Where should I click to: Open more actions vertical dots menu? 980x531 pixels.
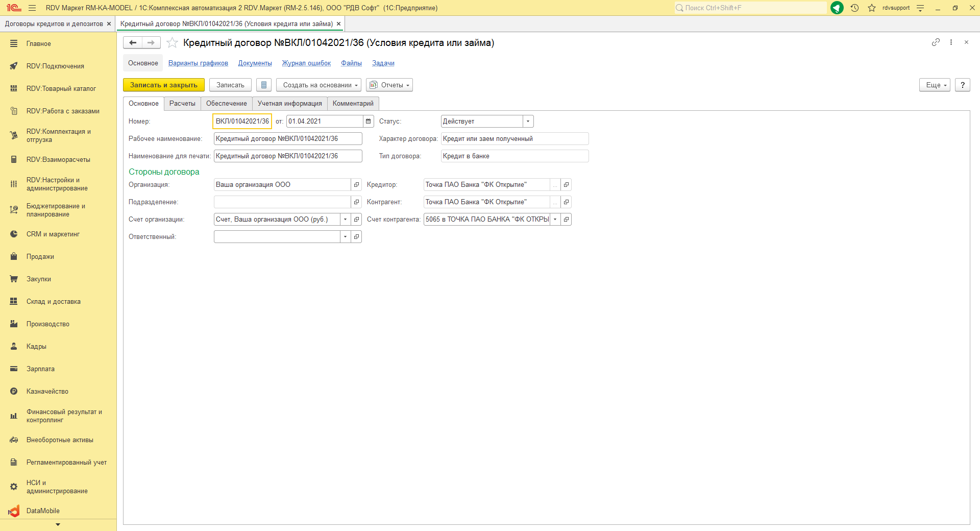pyautogui.click(x=951, y=42)
